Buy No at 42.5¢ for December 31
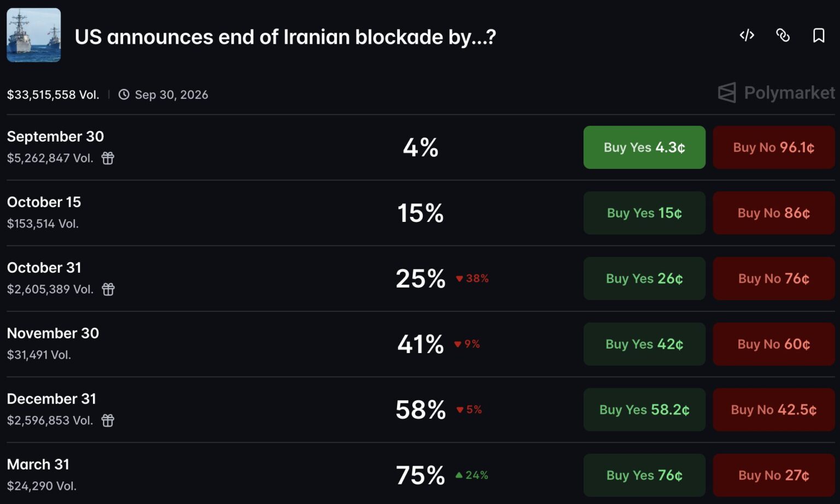The image size is (840, 504). [774, 410]
